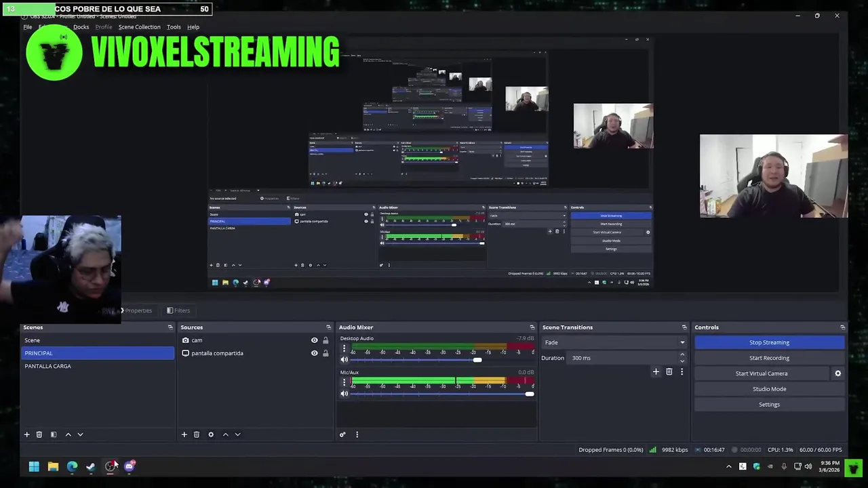
Task: Remove selected scene with trash icon
Action: [39, 434]
